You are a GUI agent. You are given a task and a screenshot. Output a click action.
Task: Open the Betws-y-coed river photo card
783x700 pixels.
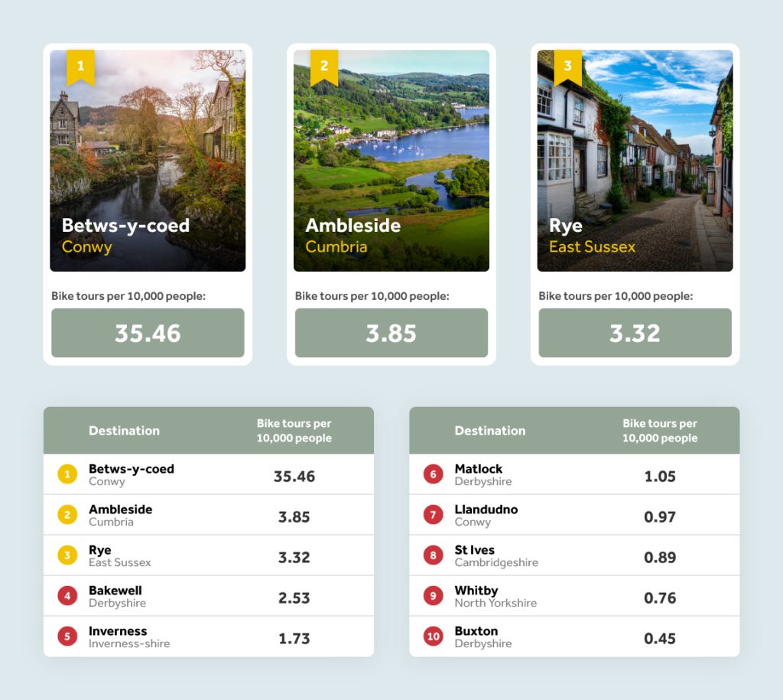click(x=148, y=161)
